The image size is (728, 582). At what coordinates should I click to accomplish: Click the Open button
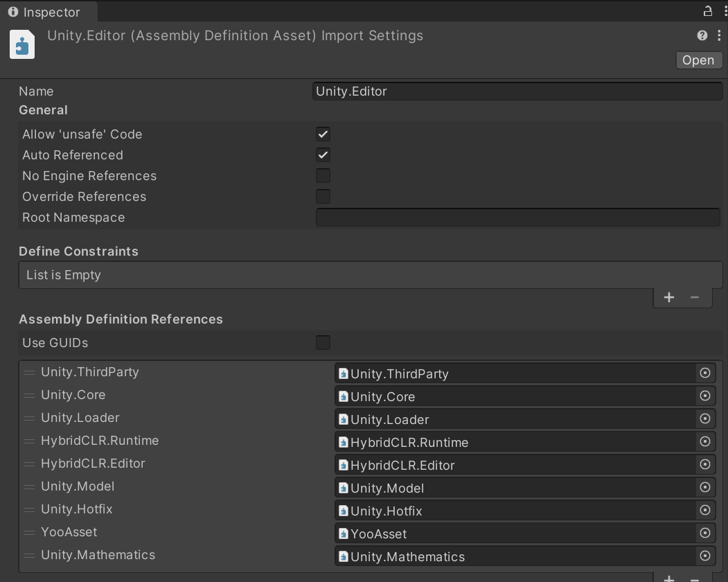point(699,60)
